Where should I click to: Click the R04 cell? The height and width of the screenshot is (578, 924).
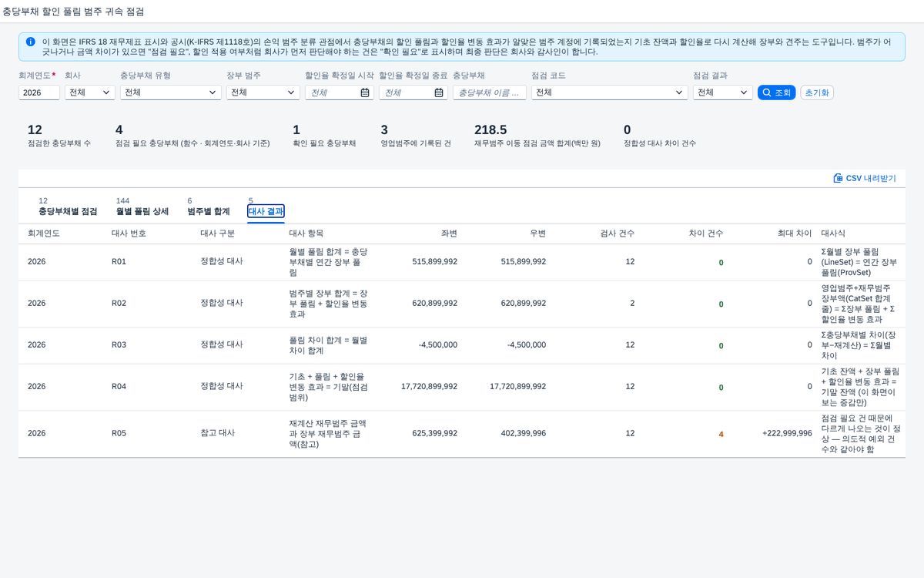[x=119, y=387]
